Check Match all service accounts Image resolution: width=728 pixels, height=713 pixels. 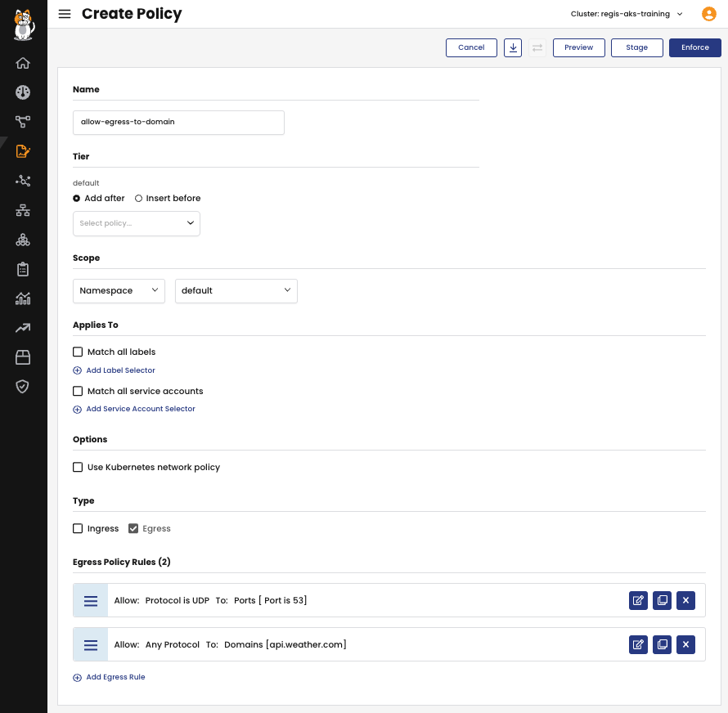78,392
